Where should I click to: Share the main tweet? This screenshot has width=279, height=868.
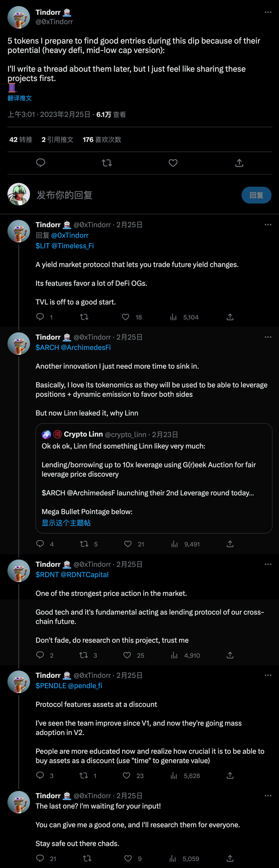239,163
